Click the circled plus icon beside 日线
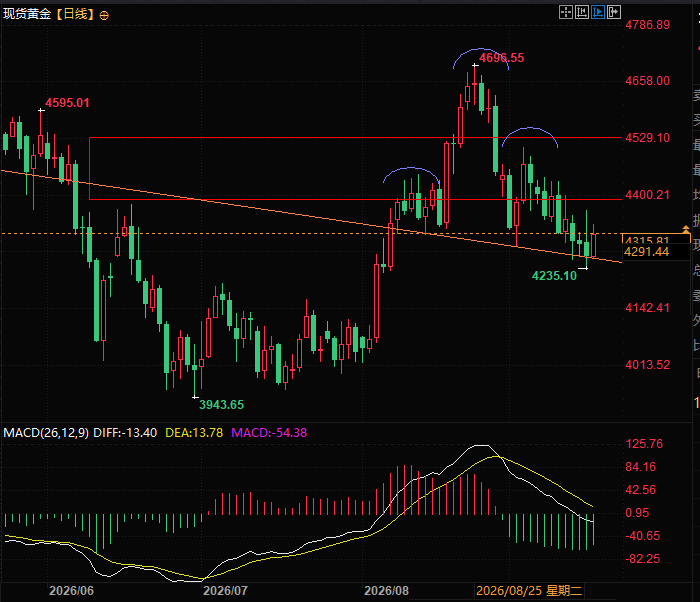700x602 pixels. 104,16
